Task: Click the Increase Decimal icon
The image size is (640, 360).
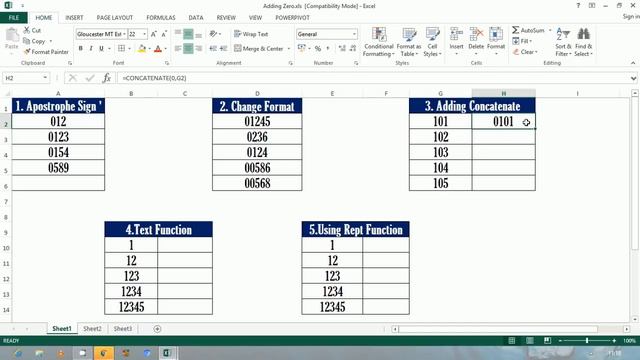Action: 342,49
